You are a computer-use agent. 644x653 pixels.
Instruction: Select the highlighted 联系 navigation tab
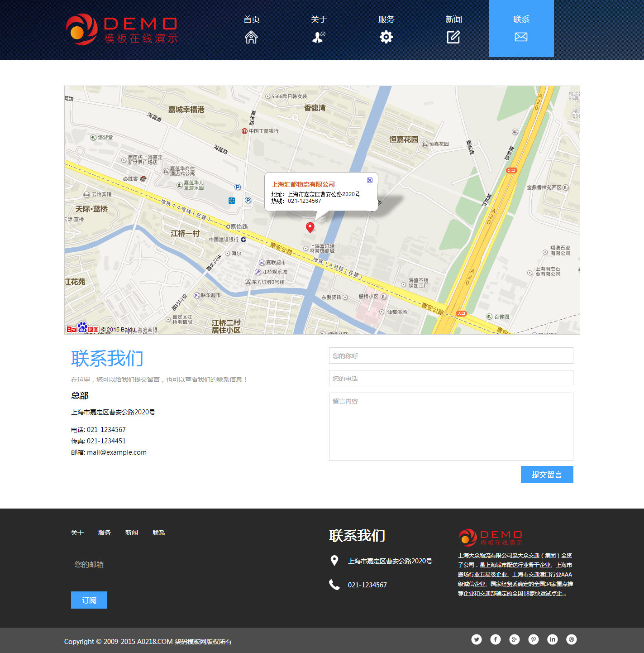(x=521, y=29)
